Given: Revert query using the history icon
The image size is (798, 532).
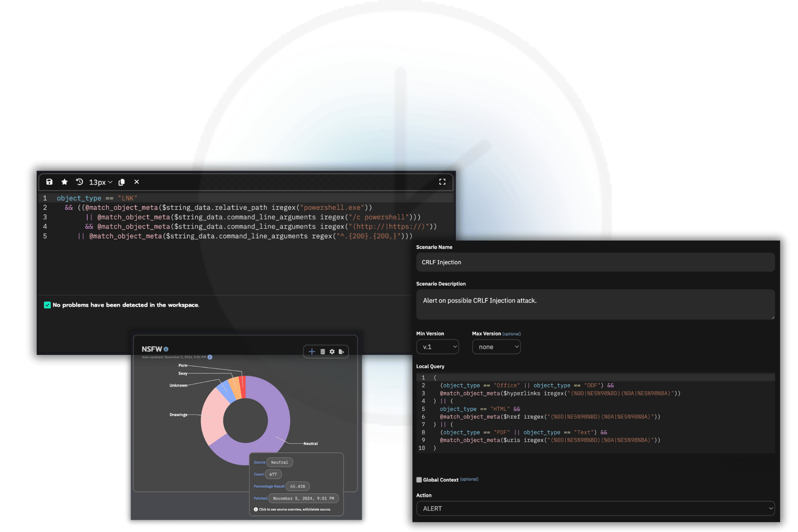Looking at the screenshot, I should pos(79,182).
